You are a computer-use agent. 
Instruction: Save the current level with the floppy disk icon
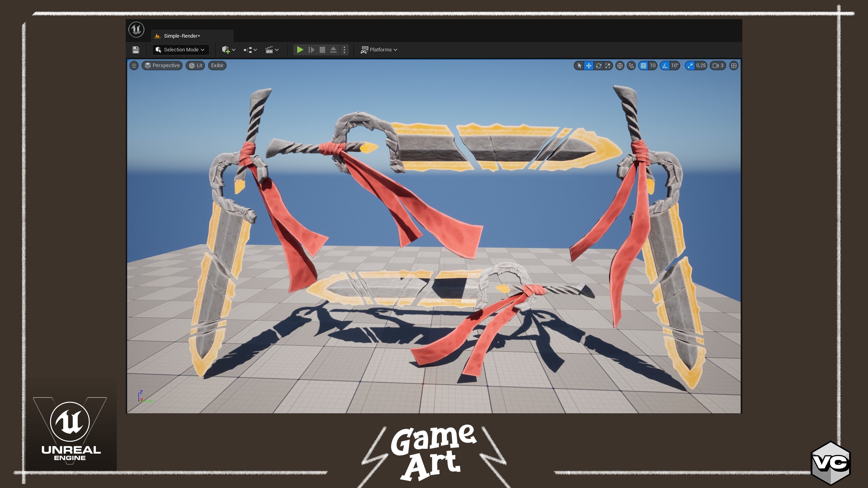pyautogui.click(x=136, y=50)
